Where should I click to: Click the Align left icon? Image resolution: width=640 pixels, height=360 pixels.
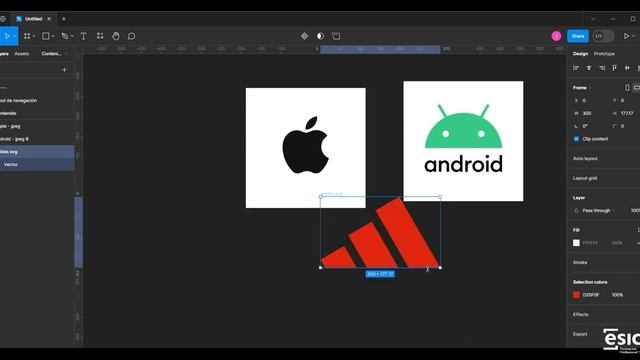click(576, 68)
